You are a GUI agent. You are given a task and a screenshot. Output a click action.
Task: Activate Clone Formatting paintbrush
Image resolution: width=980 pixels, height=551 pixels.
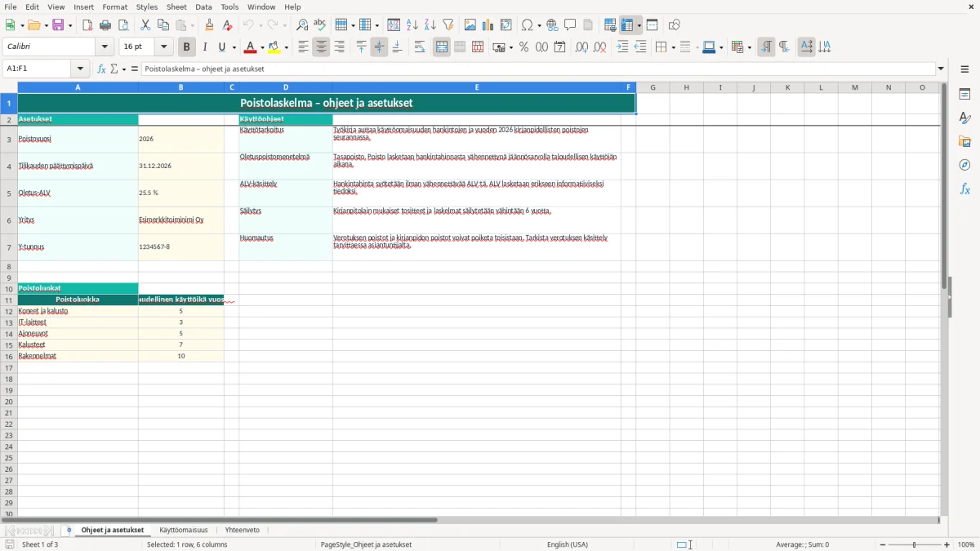(210, 25)
